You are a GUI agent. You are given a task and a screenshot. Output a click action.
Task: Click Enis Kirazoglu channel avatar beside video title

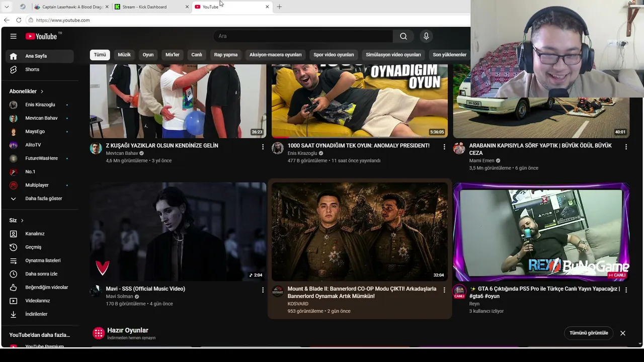[278, 148]
